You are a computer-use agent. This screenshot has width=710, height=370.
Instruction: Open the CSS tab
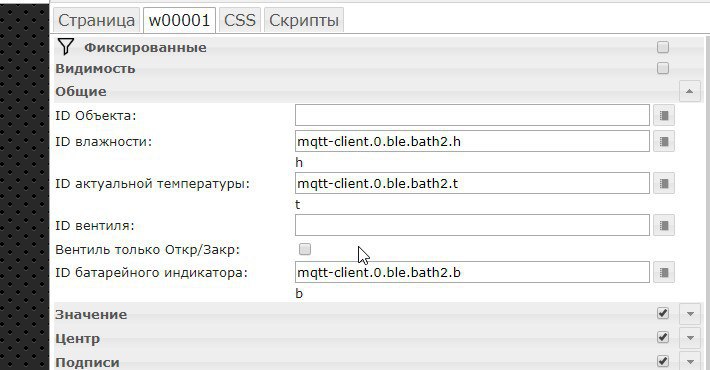[x=240, y=20]
